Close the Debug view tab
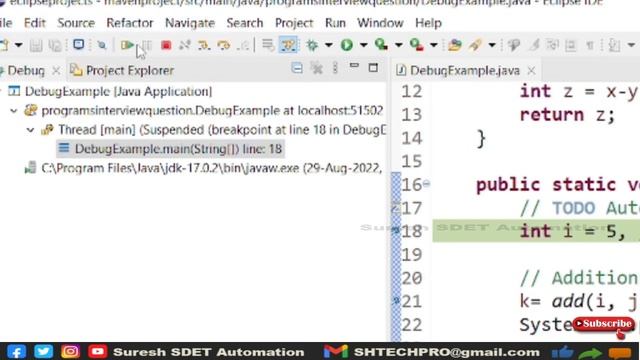 56,71
